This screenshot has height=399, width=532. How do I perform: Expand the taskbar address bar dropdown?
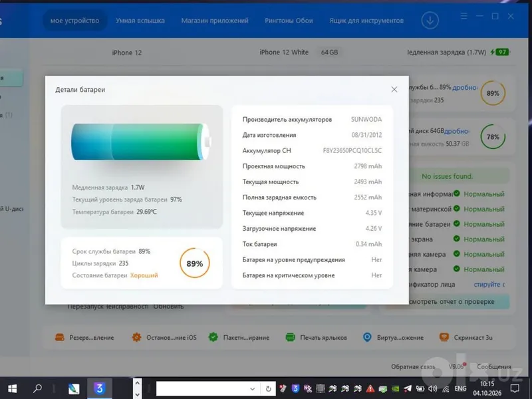[252, 389]
